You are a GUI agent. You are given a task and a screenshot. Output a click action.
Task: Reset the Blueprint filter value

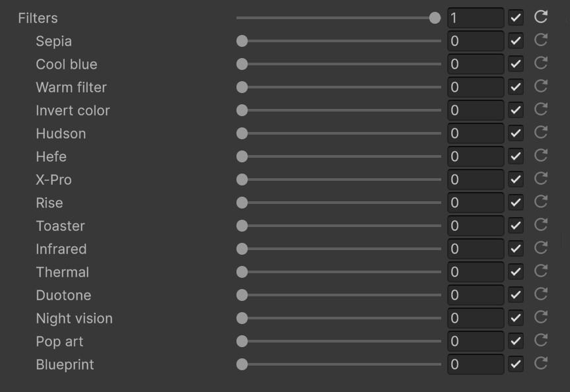(541, 364)
